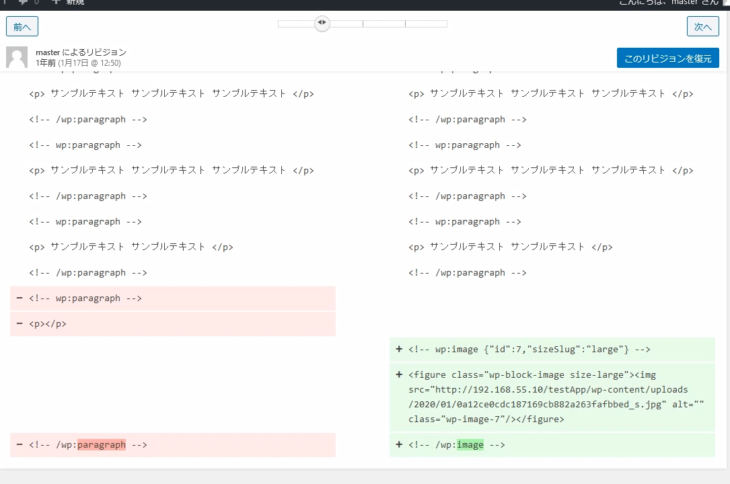This screenshot has width=730, height=484.
Task: Click the added figure wp-block-image code block
Action: (552, 397)
